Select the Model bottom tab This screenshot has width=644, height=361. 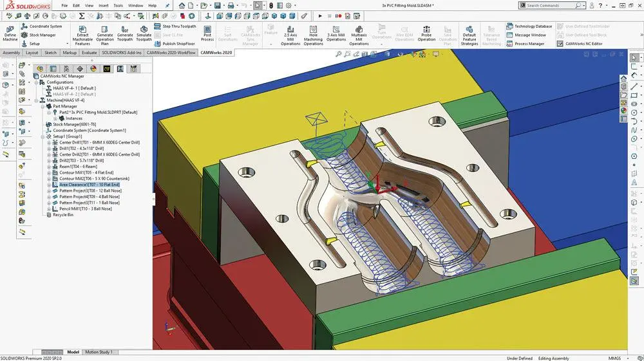[x=73, y=352]
